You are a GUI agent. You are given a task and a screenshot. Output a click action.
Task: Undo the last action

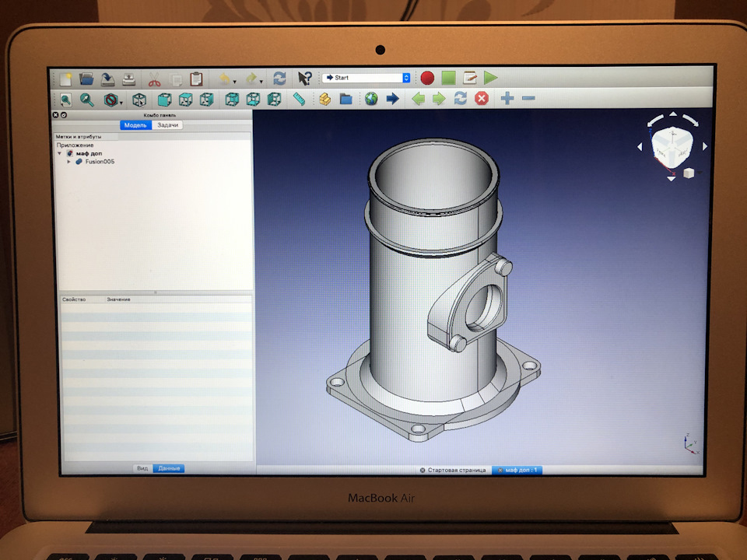(223, 79)
